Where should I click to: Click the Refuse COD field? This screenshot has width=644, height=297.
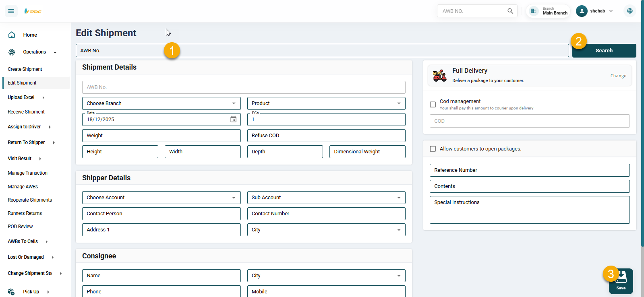coord(326,136)
